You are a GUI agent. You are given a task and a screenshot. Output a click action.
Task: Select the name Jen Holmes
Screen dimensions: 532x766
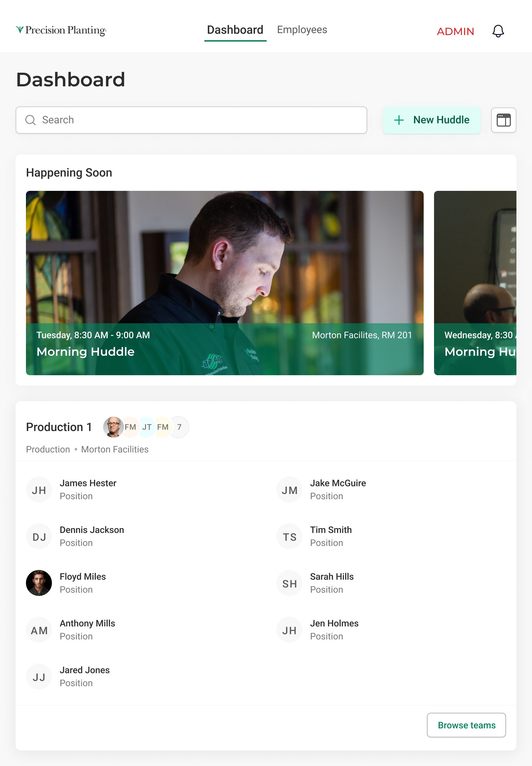coord(334,623)
